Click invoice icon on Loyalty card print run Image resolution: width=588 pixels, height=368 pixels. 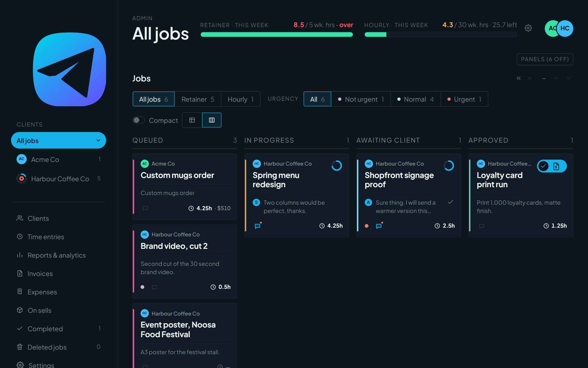coord(556,166)
